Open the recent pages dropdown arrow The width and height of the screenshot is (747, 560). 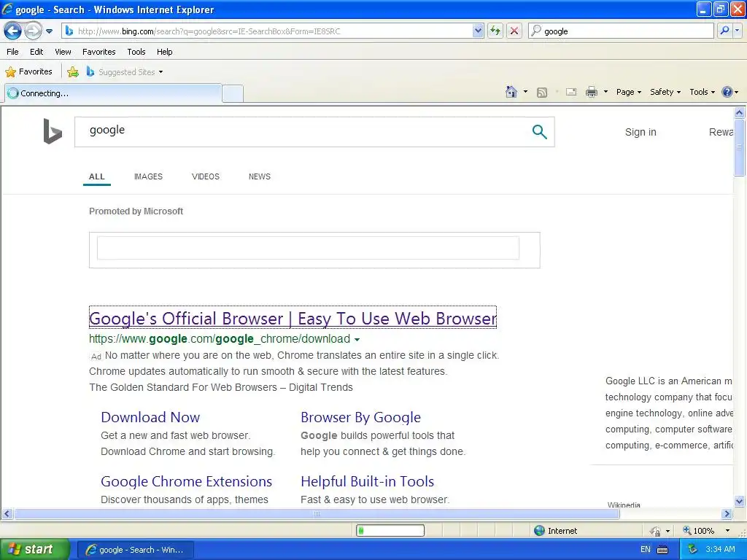tap(49, 31)
